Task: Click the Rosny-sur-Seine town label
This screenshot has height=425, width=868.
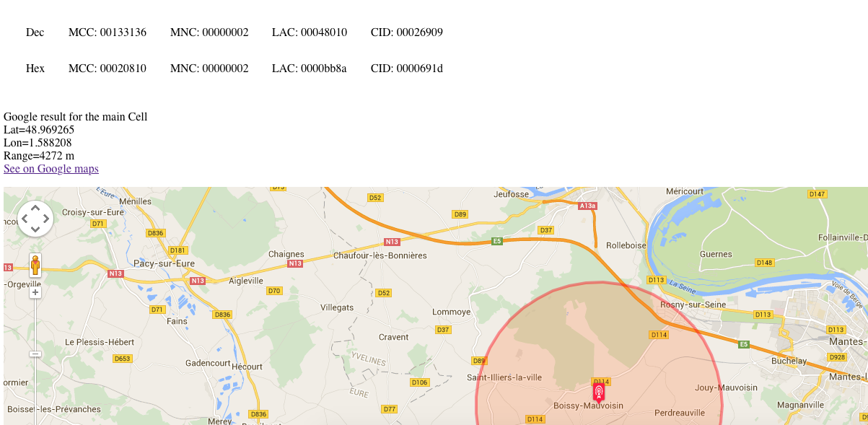Action: point(693,304)
